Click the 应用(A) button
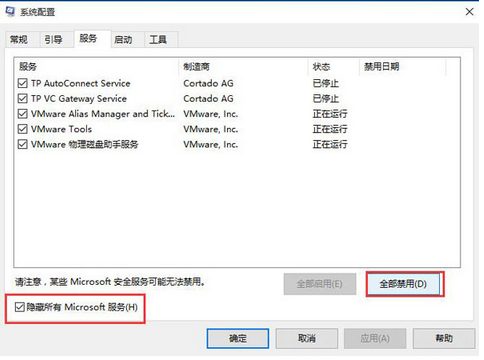 (x=375, y=339)
